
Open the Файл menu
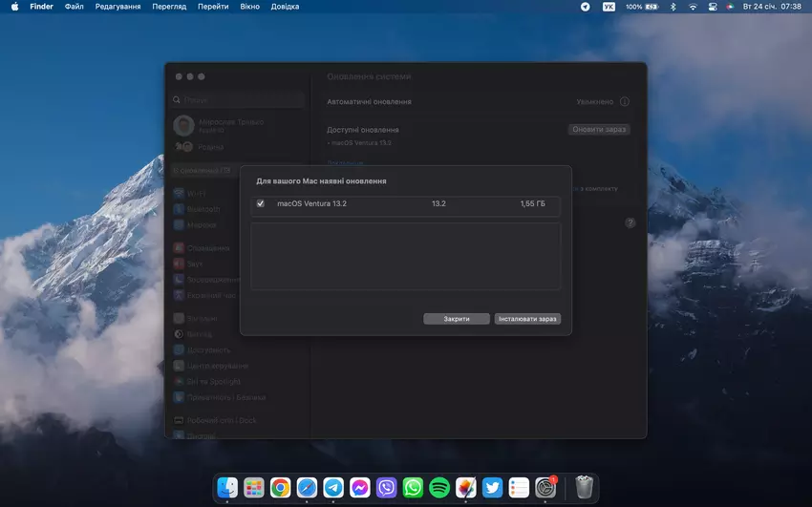74,7
